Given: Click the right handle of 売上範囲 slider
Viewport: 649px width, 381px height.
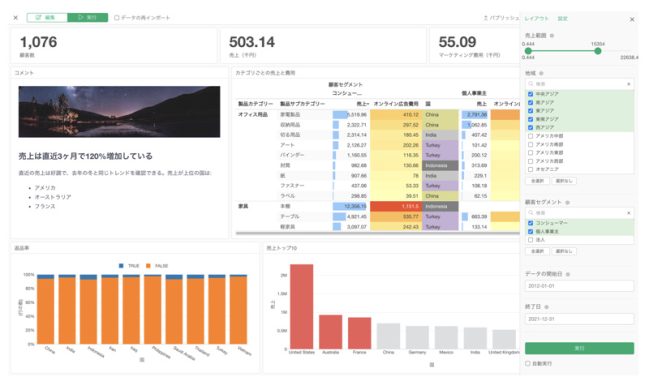Looking at the screenshot, I should point(598,51).
